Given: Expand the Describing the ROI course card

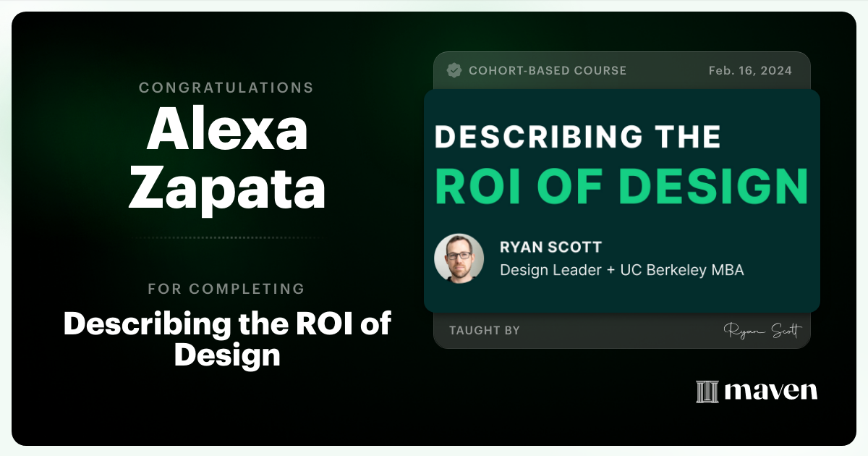Looking at the screenshot, I should coord(621,199).
